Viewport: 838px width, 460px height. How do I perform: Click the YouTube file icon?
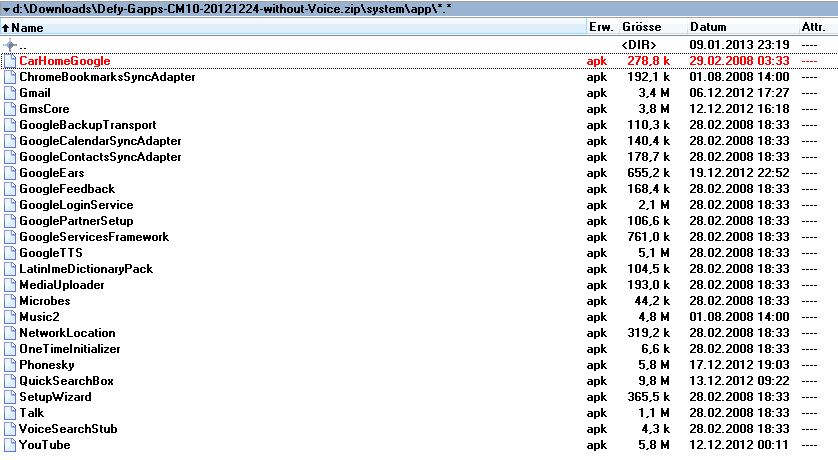10,446
